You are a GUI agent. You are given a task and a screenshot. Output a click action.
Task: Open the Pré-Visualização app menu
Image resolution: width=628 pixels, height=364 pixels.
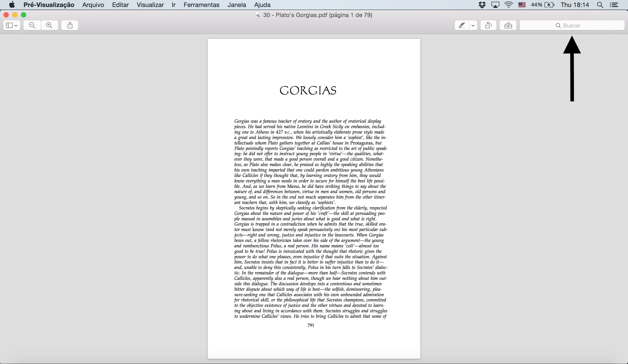[x=49, y=5]
